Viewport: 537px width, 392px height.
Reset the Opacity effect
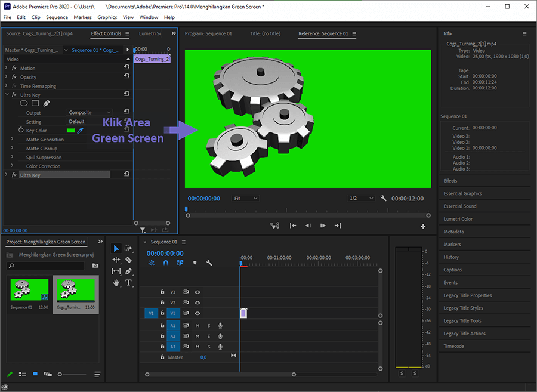coord(126,76)
